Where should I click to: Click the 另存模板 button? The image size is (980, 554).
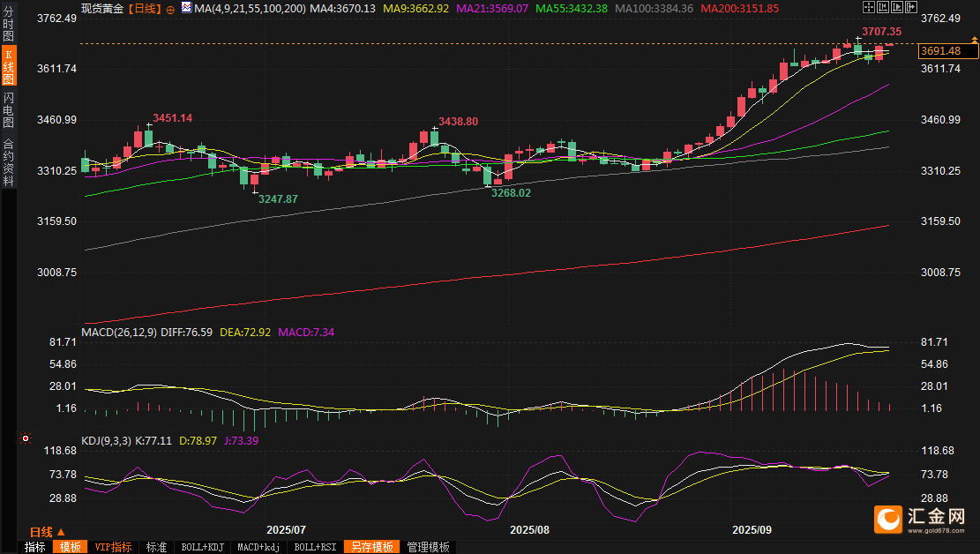click(372, 547)
